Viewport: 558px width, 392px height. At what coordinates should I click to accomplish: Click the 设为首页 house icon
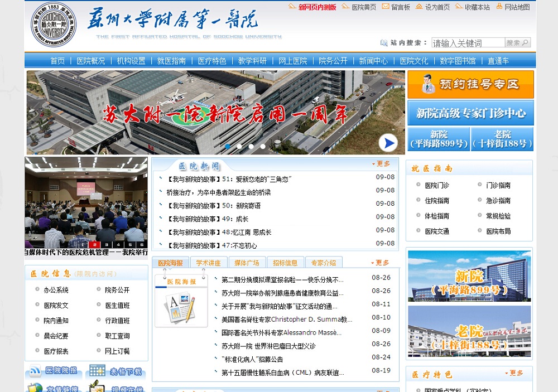419,6
